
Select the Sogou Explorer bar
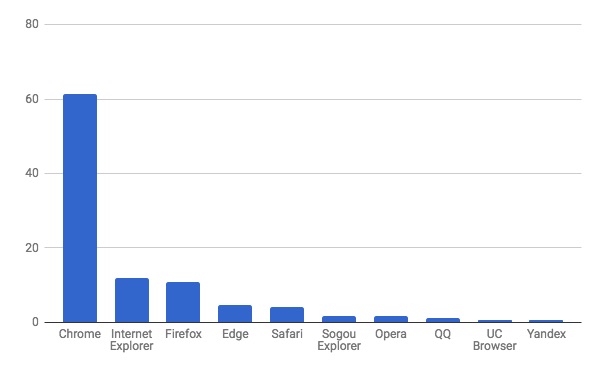coord(339,319)
